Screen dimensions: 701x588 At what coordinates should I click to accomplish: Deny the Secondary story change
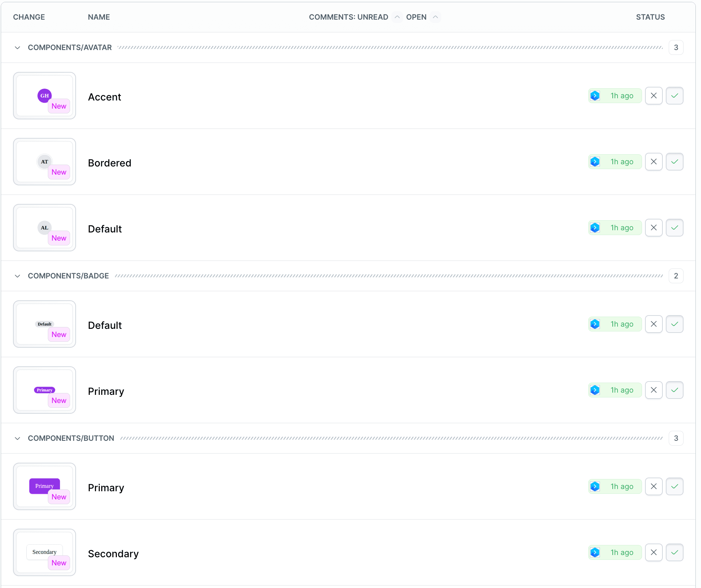[x=654, y=552]
